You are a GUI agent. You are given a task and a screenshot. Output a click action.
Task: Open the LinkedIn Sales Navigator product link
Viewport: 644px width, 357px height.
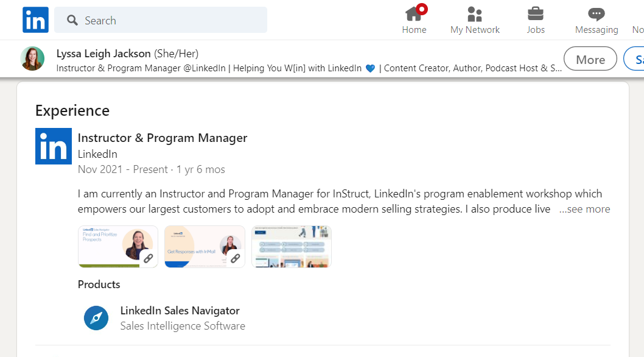(x=180, y=311)
